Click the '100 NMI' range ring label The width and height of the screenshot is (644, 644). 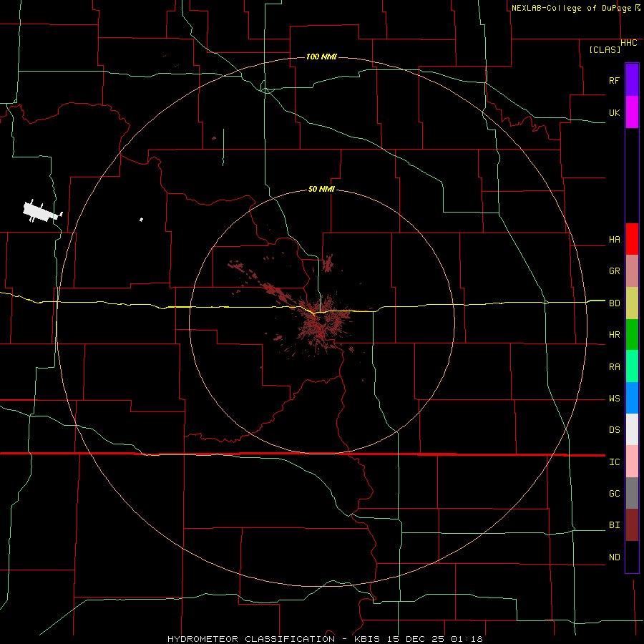pos(321,57)
